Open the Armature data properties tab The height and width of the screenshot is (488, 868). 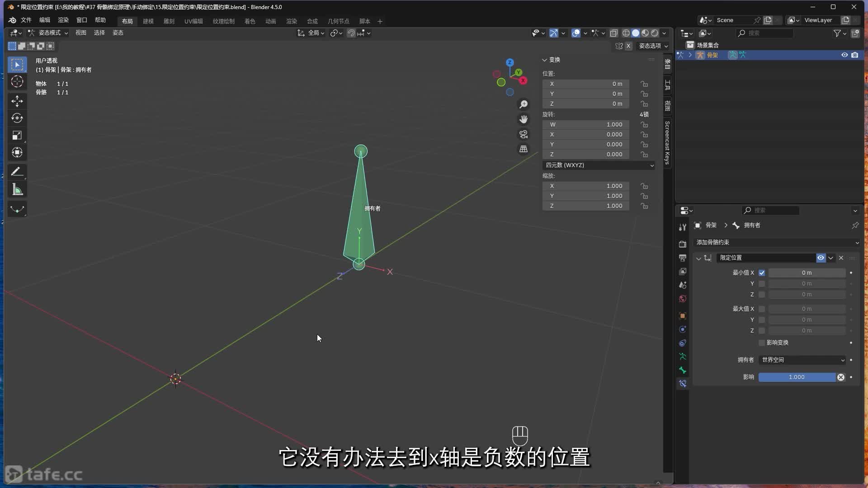pyautogui.click(x=683, y=357)
